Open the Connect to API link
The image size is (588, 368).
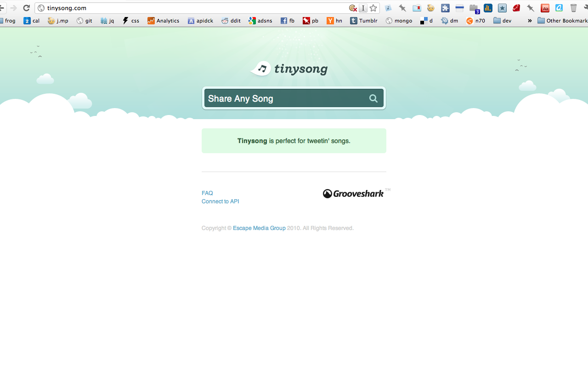(220, 201)
